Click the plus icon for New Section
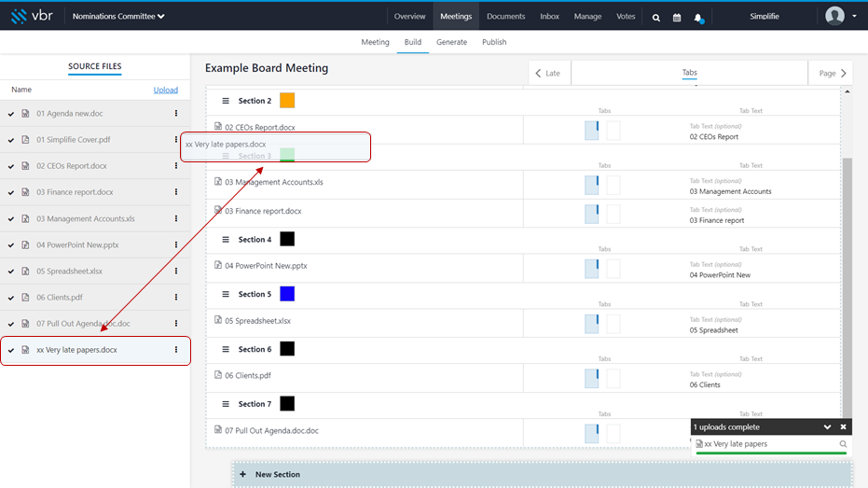This screenshot has width=868, height=488. [x=242, y=474]
